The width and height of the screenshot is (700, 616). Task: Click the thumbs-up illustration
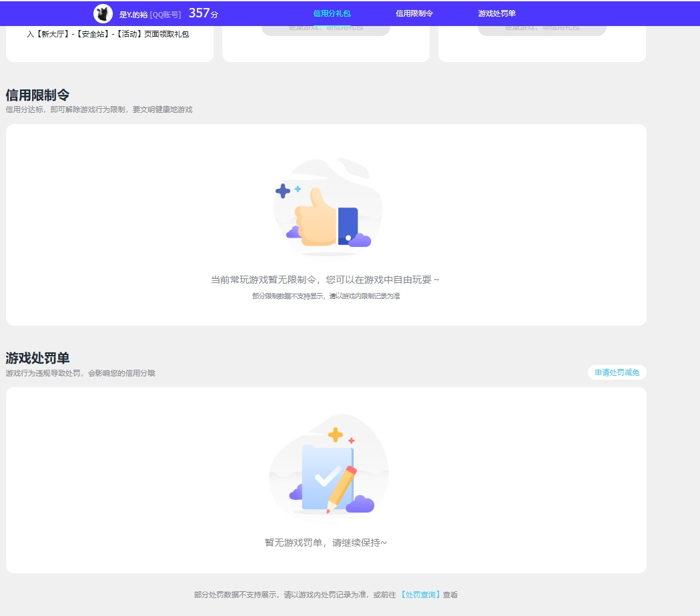pyautogui.click(x=328, y=208)
